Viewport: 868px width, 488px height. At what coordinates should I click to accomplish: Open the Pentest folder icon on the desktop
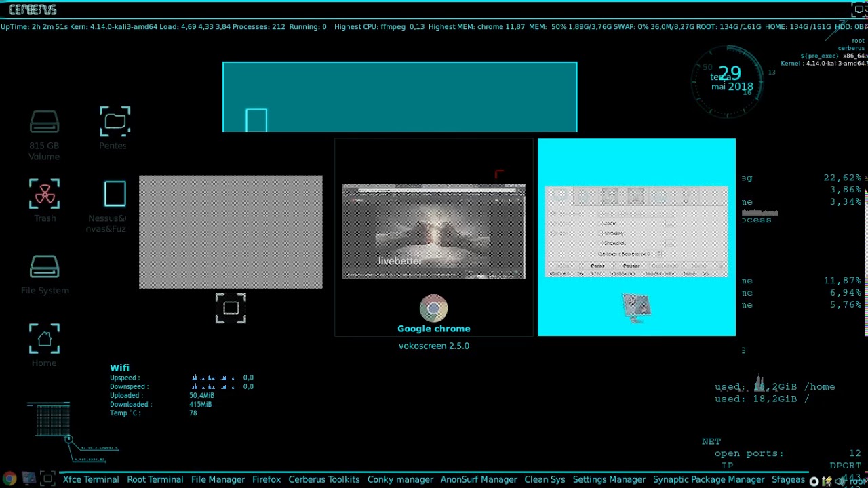pos(115,122)
